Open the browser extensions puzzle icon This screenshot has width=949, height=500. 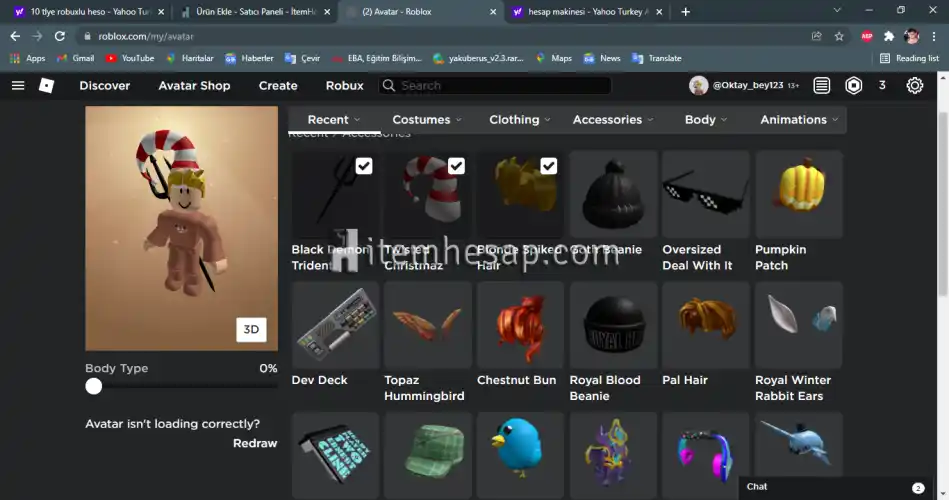tap(889, 36)
